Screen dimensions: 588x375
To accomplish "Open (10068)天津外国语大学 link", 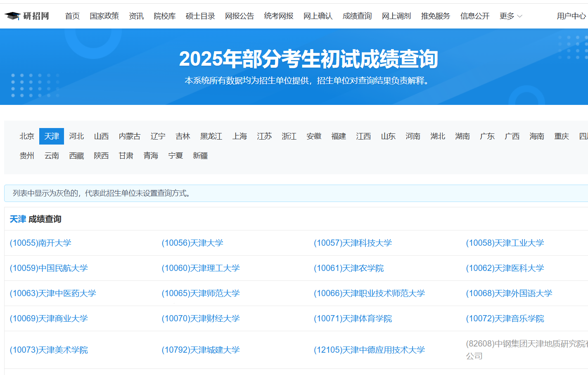I will tap(509, 293).
